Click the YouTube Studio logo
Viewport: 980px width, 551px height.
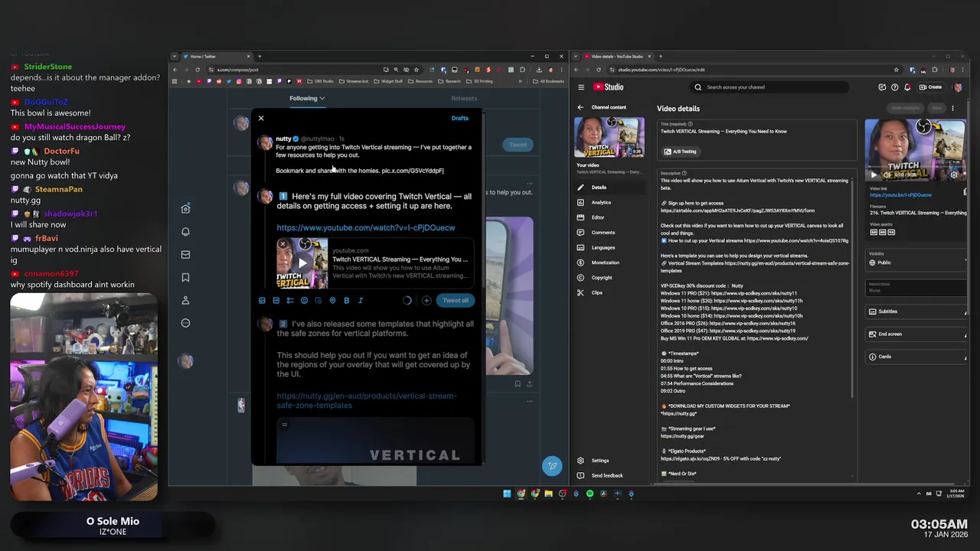(x=609, y=87)
